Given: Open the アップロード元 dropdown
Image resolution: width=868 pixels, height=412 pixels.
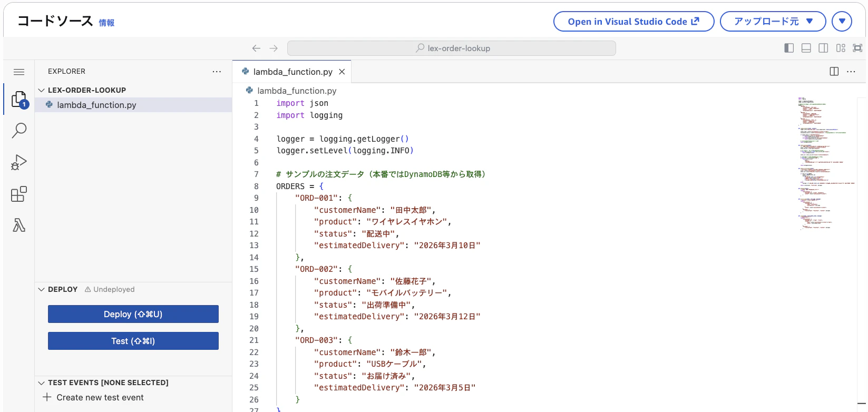Looking at the screenshot, I should (x=773, y=22).
